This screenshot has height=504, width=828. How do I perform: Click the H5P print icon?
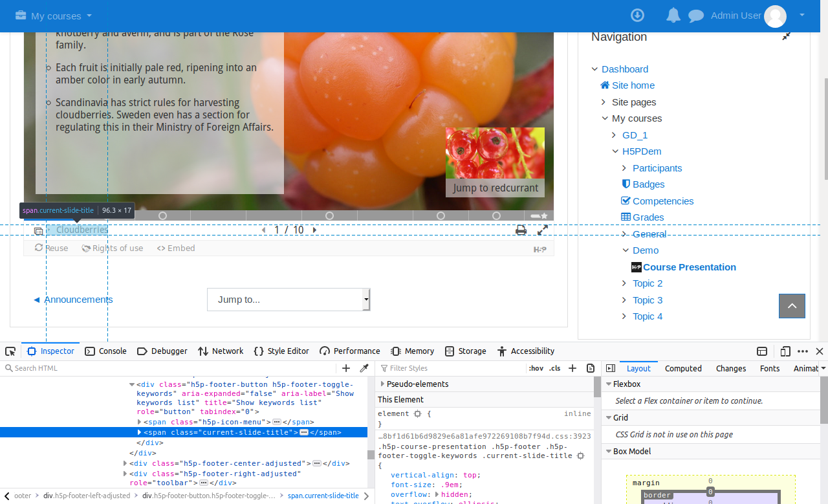pos(521,230)
